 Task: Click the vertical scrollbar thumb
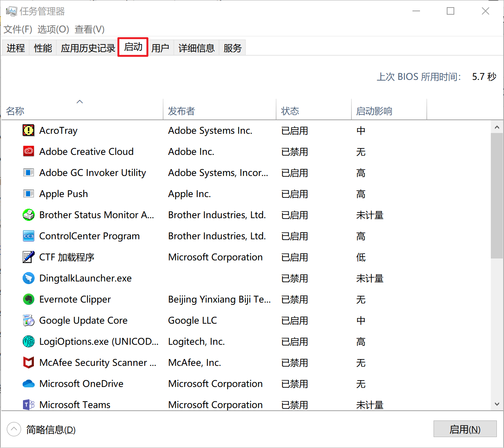[497, 196]
